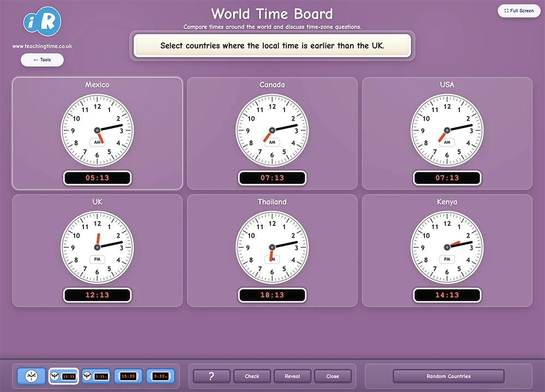Image resolution: width=545 pixels, height=392 pixels.
Task: Click the subtitle about comparing times
Action: (272, 27)
